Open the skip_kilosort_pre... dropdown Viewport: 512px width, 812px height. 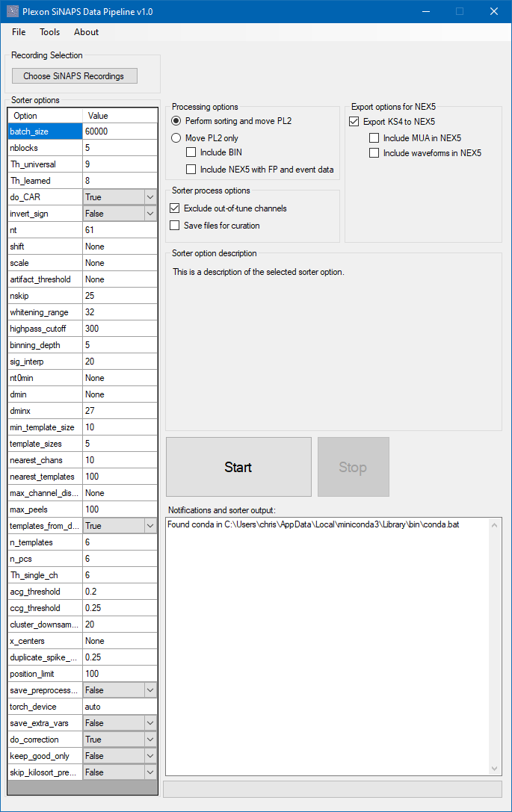(x=150, y=772)
